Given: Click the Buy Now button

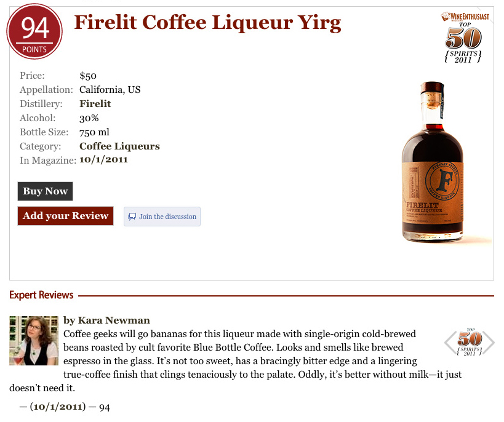Looking at the screenshot, I should [x=46, y=191].
